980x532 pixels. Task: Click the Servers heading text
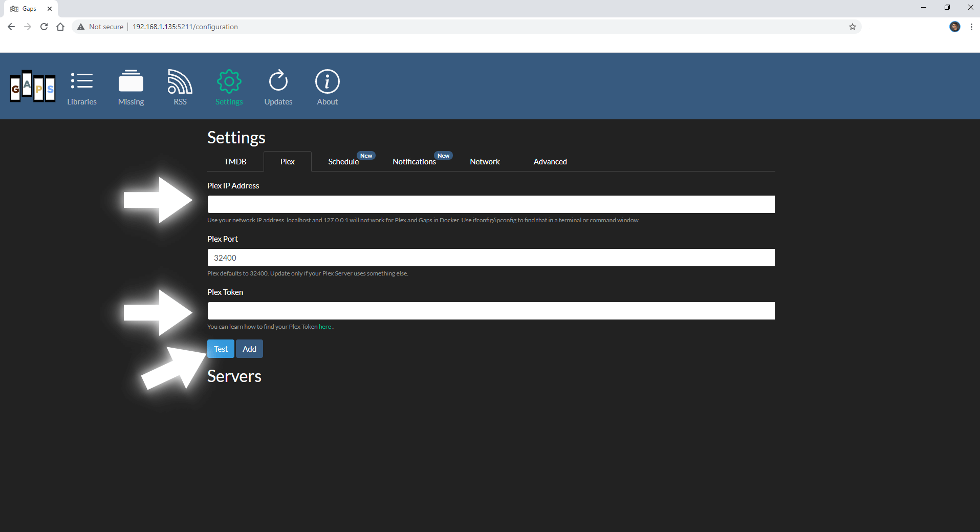(x=234, y=376)
